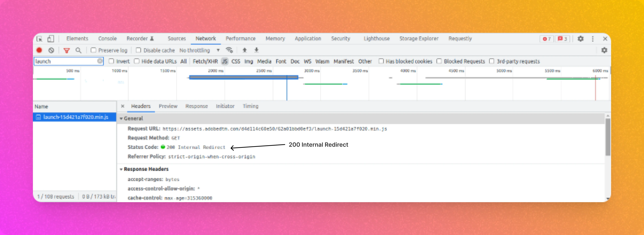The height and width of the screenshot is (235, 644).
Task: Open the Sources panel
Action: (177, 39)
